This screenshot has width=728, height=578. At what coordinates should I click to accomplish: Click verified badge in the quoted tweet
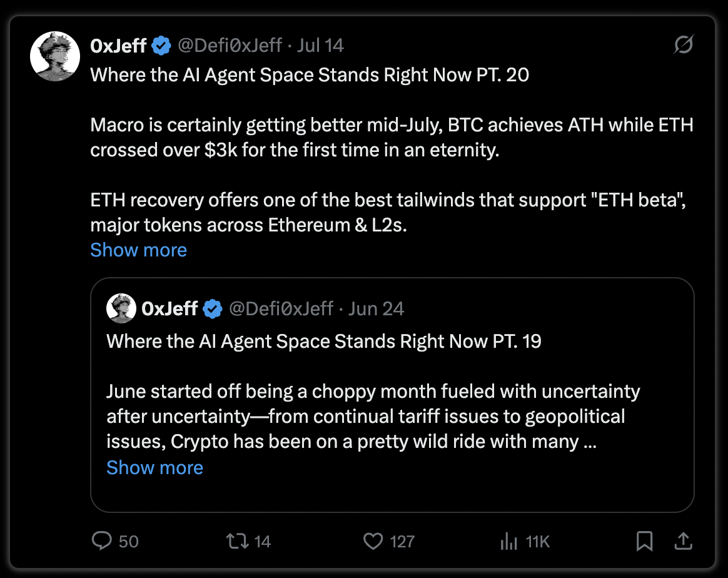213,309
